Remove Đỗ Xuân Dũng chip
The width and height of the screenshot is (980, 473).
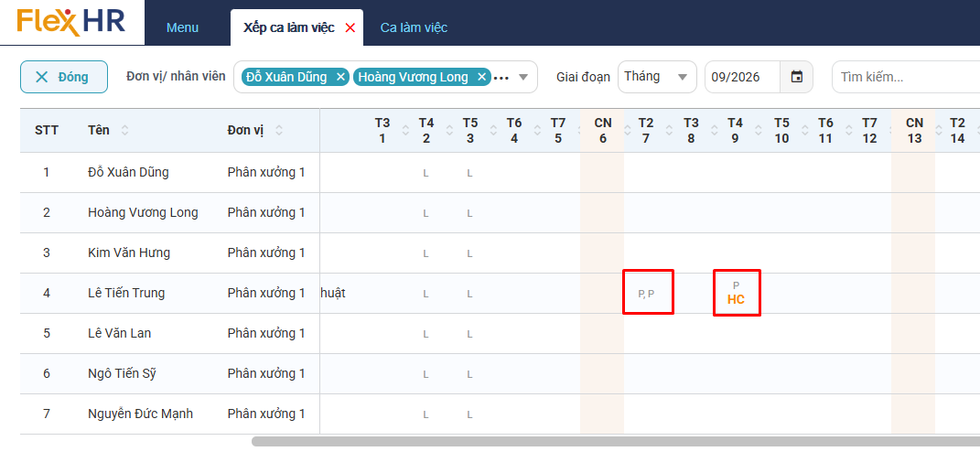click(x=340, y=77)
